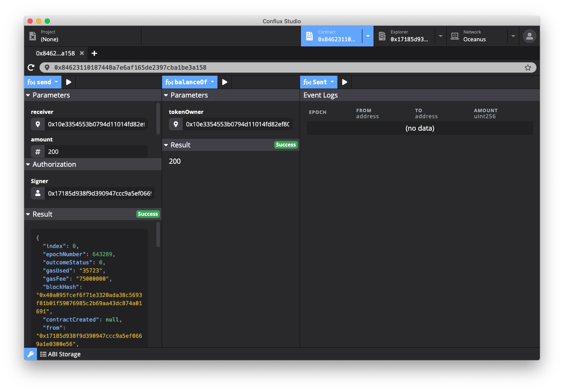
Task: Click the tokenOwner location pin icon
Action: [x=176, y=124]
